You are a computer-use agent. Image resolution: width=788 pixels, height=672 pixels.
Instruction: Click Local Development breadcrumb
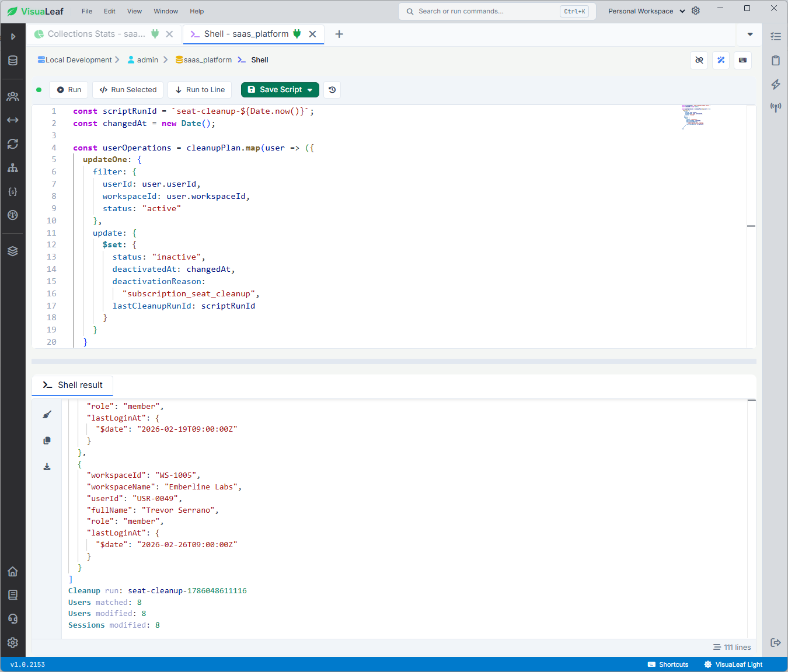point(75,60)
